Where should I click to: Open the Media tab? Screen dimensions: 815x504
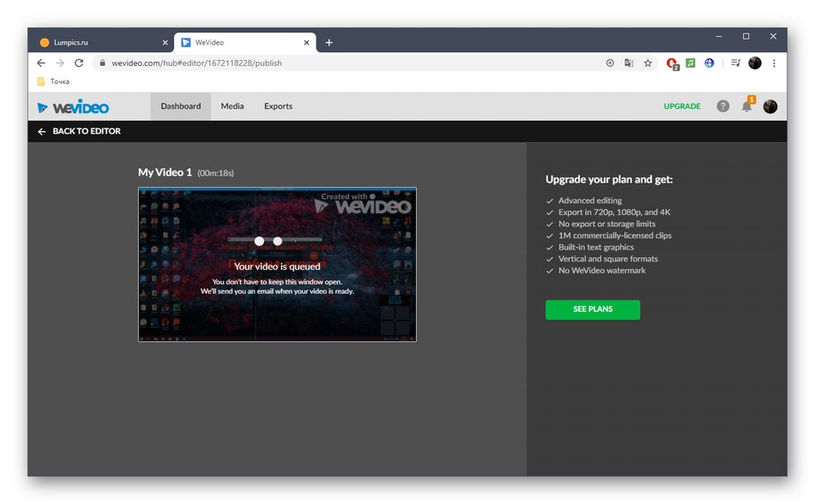pyautogui.click(x=232, y=106)
